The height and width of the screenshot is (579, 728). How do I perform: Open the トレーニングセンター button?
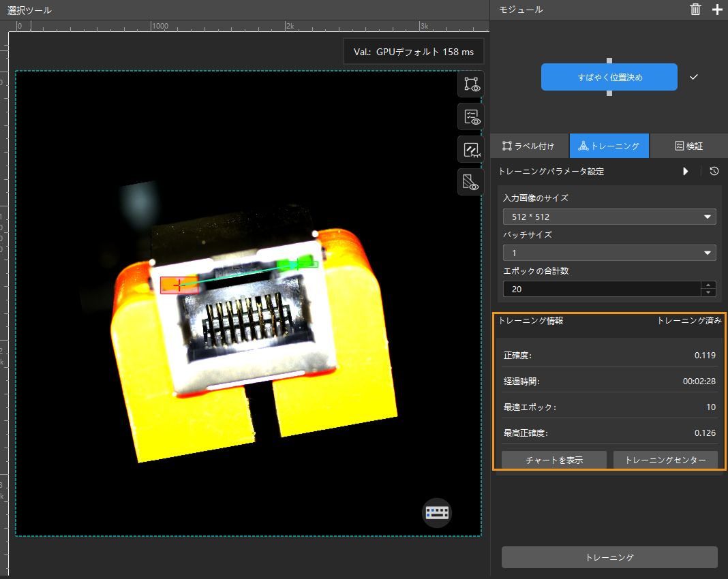point(665,460)
